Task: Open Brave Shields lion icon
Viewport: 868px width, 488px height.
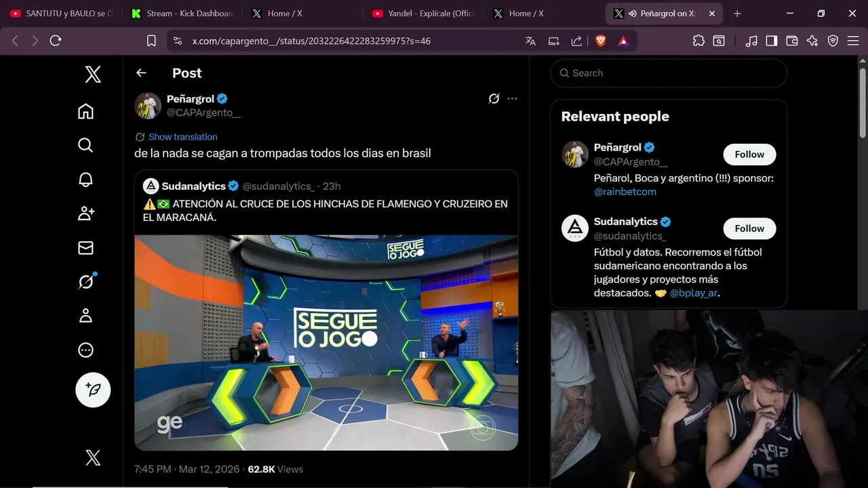Action: 600,41
